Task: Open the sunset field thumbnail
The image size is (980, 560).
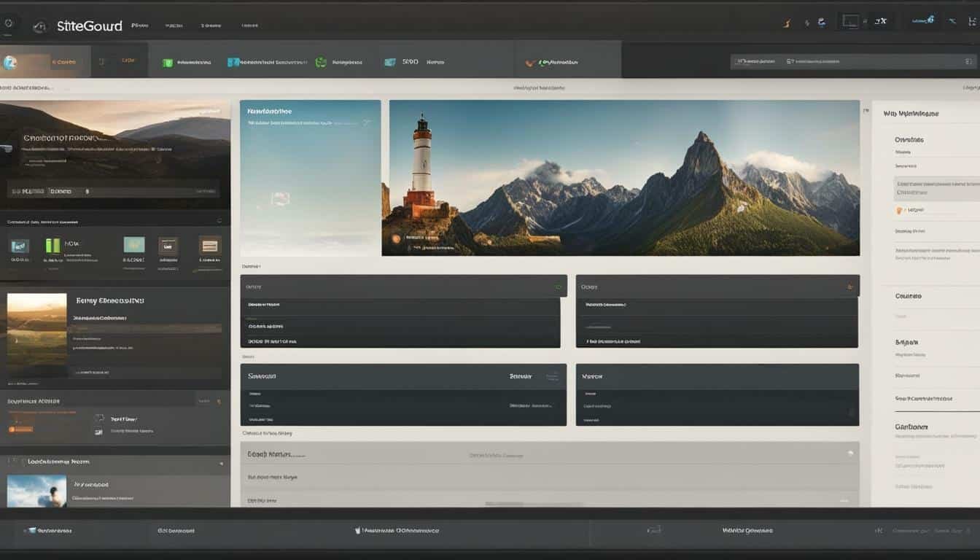Action: 36,331
